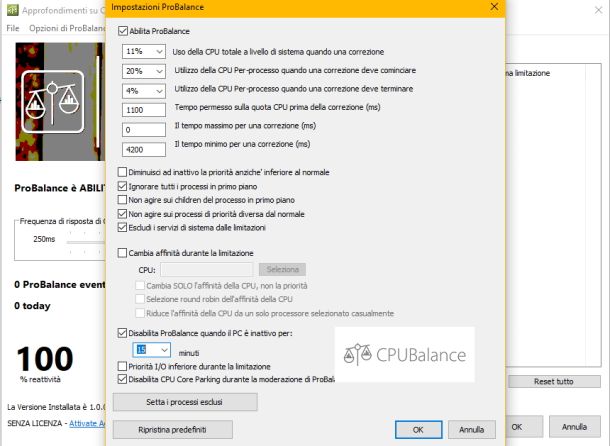
Task: Uncheck Escludi i servizi di sistema dalle limitazioni
Action: coord(122,228)
